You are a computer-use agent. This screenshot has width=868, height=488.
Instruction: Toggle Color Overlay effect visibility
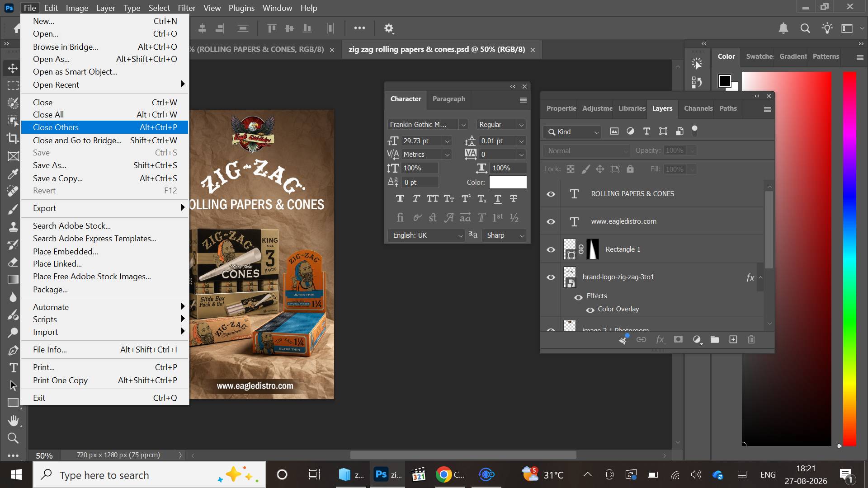tap(590, 310)
